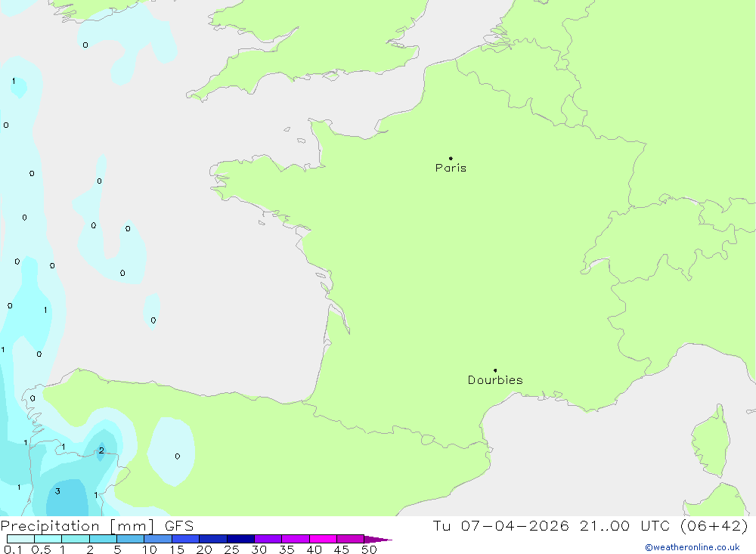756x554 pixels.
Task: Click the Paris city label
Action: (451, 168)
